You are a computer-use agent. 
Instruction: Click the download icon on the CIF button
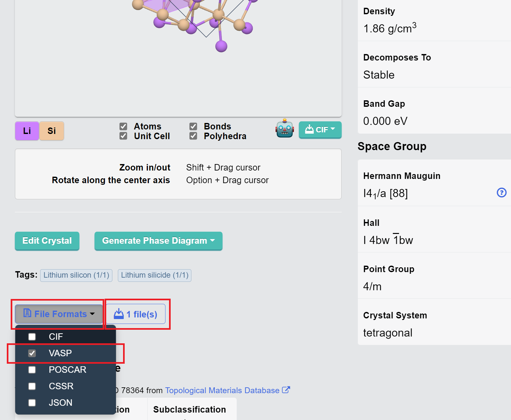[309, 129]
